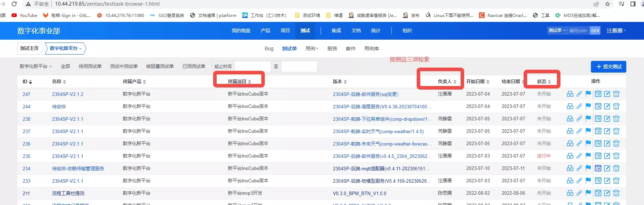Open the 项目 main menu
644x205 pixels.
285,31
